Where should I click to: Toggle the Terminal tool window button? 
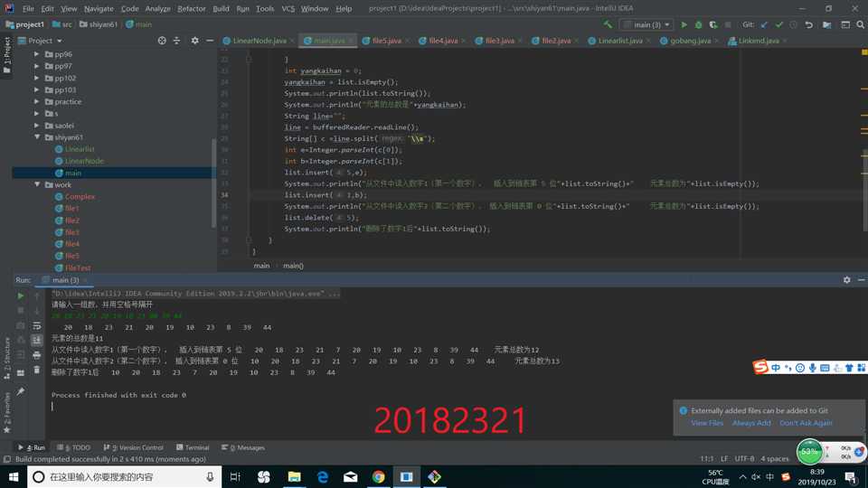[193, 447]
